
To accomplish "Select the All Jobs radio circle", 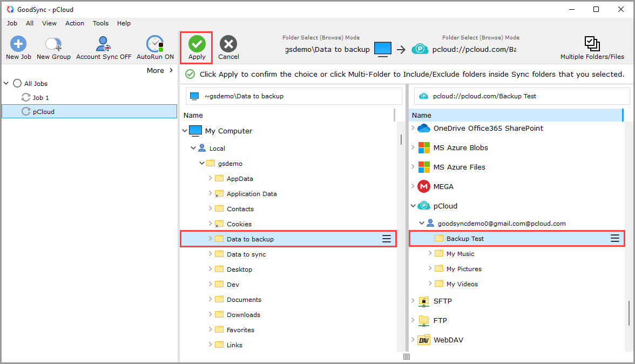I will pos(17,83).
